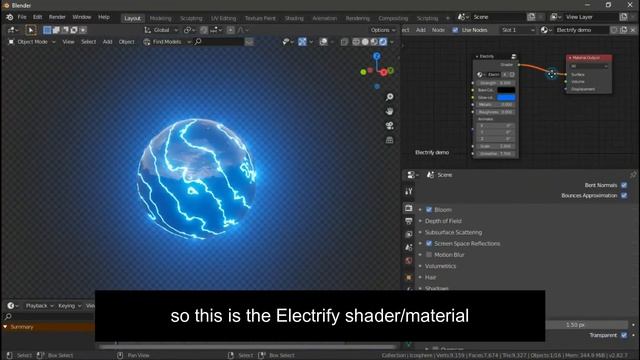The image size is (640, 360).
Task: Select solid viewport shading sphere
Action: (x=365, y=42)
